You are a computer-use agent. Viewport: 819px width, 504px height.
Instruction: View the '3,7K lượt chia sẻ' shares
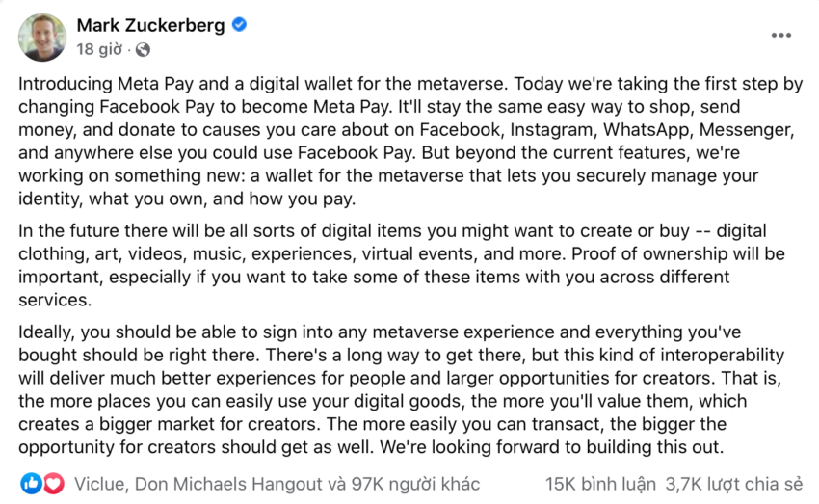(733, 484)
